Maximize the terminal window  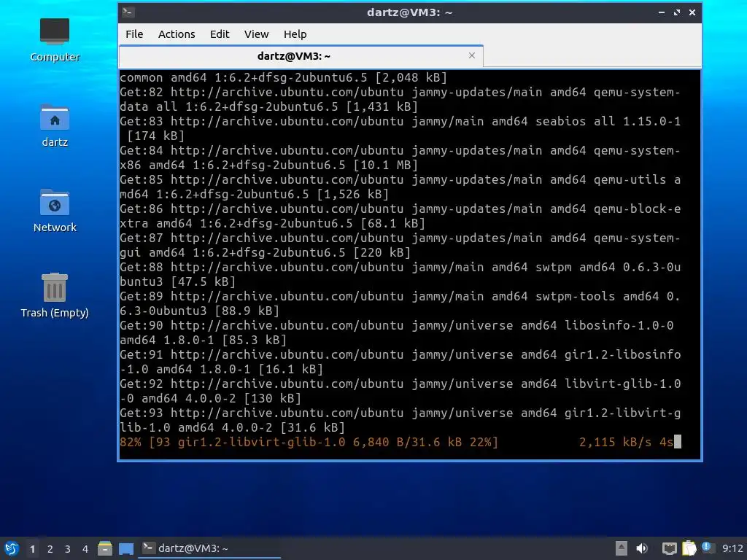point(677,12)
